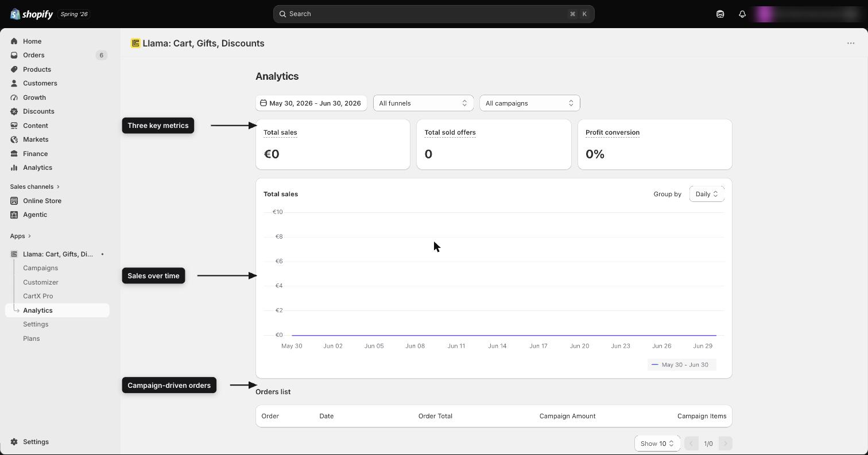The width and height of the screenshot is (868, 455).
Task: Click the Orders list heading
Action: pyautogui.click(x=273, y=392)
